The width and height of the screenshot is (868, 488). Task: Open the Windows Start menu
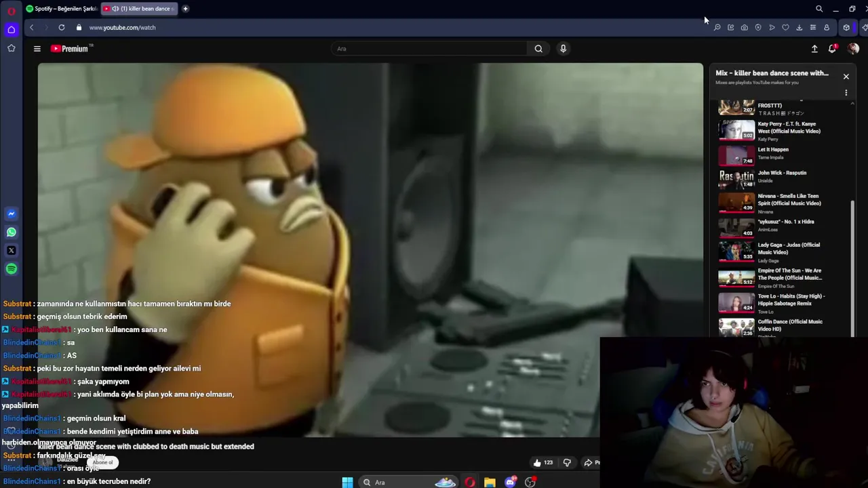coord(347,483)
